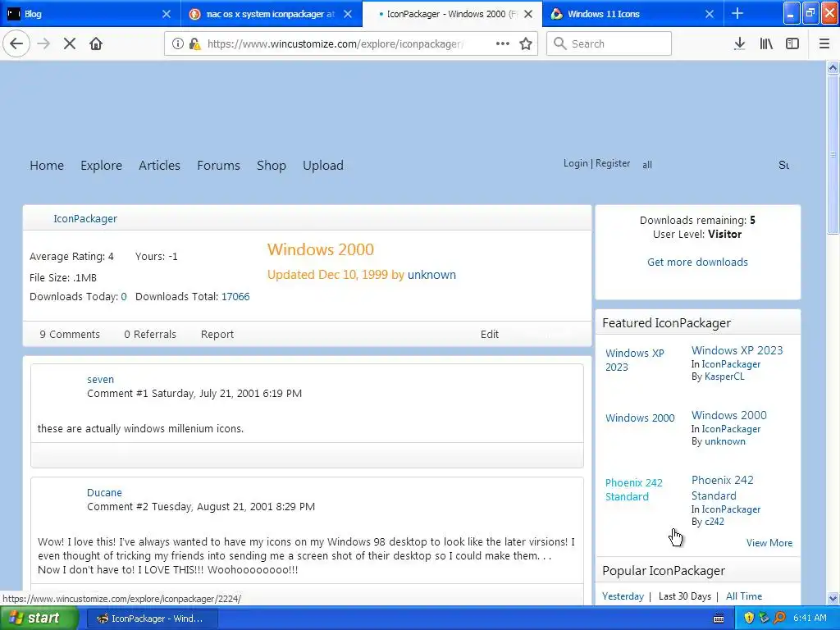
Task: Open the Explore site menu item
Action: [101, 166]
